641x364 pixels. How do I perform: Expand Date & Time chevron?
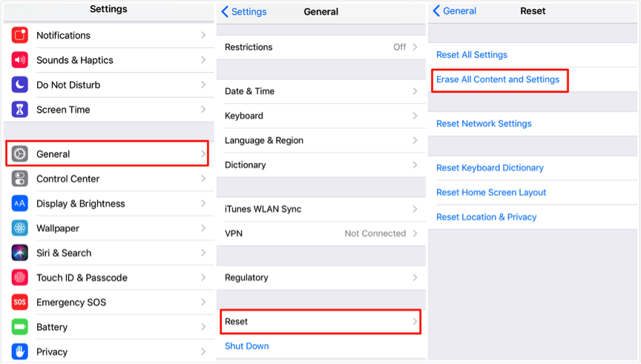415,91
